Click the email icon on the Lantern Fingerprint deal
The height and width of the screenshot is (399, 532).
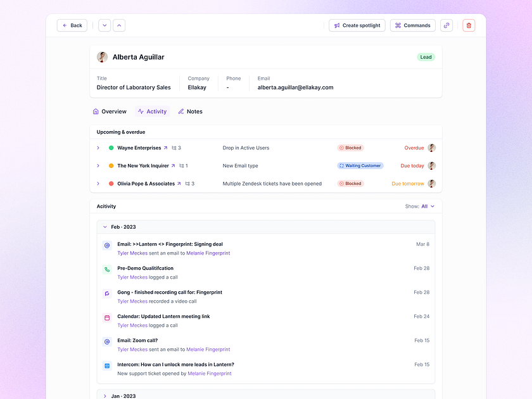tap(106, 245)
